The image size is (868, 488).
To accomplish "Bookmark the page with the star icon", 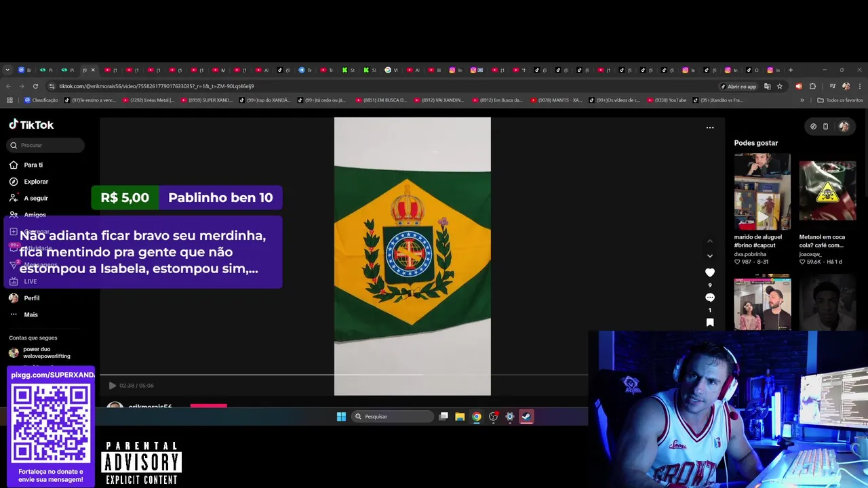I will tap(780, 86).
